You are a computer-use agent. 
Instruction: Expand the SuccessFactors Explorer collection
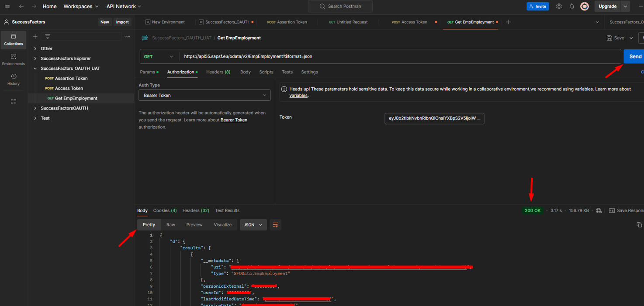(x=35, y=58)
